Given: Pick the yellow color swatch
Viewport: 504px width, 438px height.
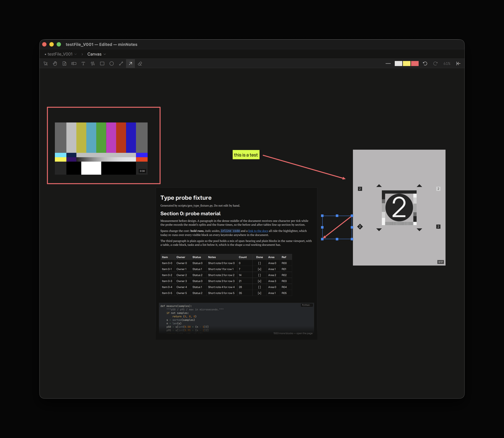Looking at the screenshot, I should click(407, 64).
